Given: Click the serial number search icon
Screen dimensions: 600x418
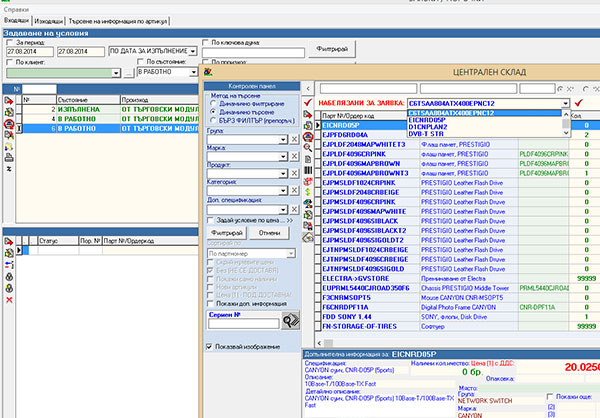Looking at the screenshot, I should 291,320.
